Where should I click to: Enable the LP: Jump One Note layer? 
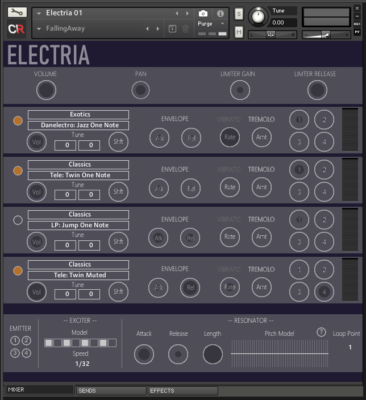click(18, 220)
